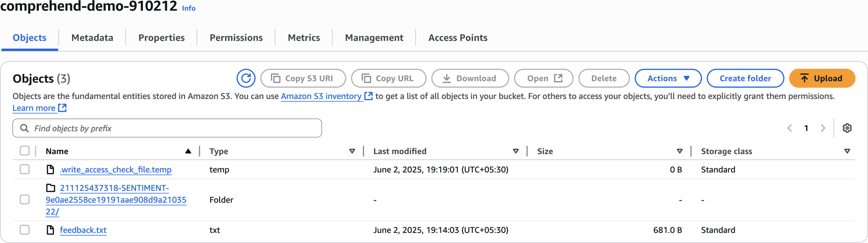Click the file icon beside .write_access_check_file.temp
Viewport: 868px width, 243px height.
[50, 169]
